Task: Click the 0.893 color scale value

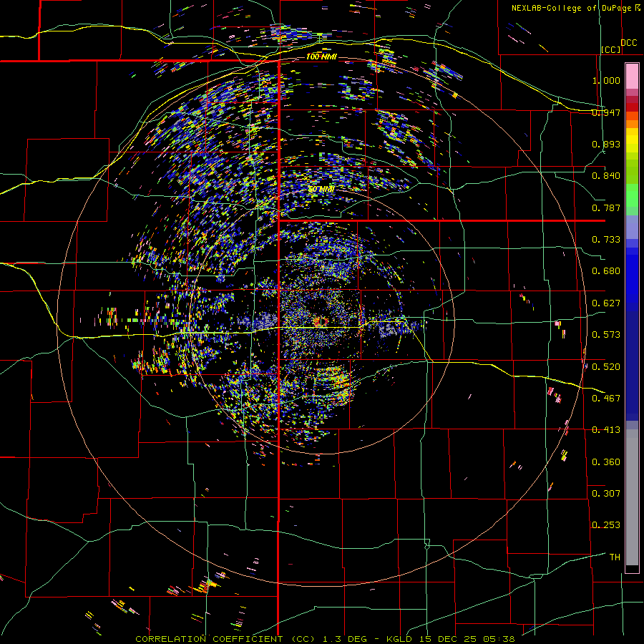Action: [x=606, y=144]
